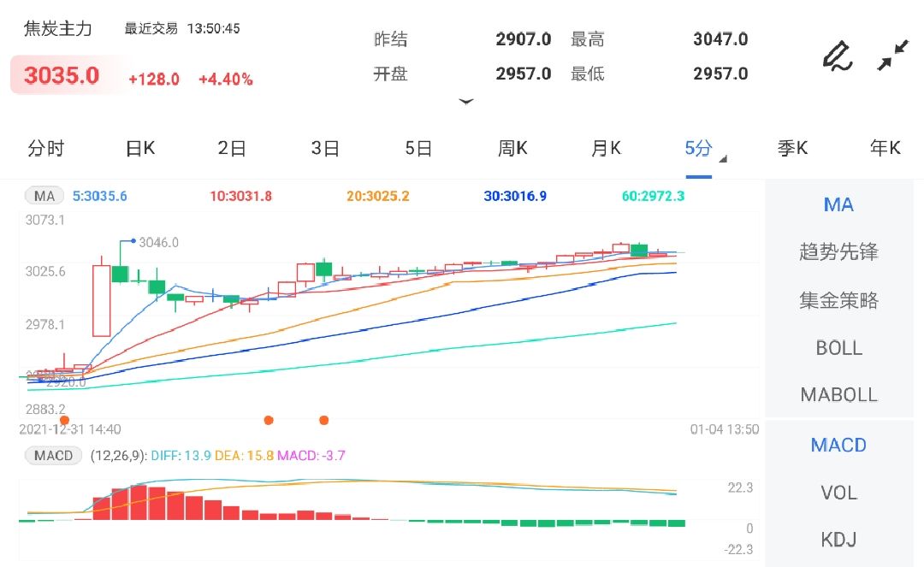Open the 年K chart tab
The image size is (924, 567).
(885, 148)
